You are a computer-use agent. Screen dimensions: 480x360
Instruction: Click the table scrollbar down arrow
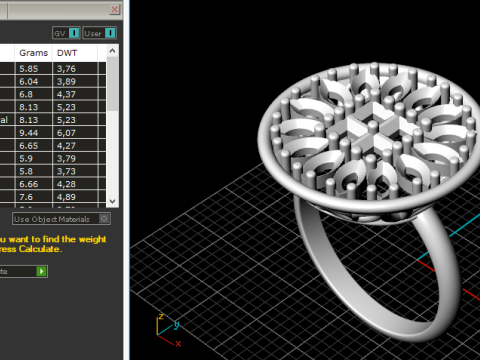(x=112, y=201)
